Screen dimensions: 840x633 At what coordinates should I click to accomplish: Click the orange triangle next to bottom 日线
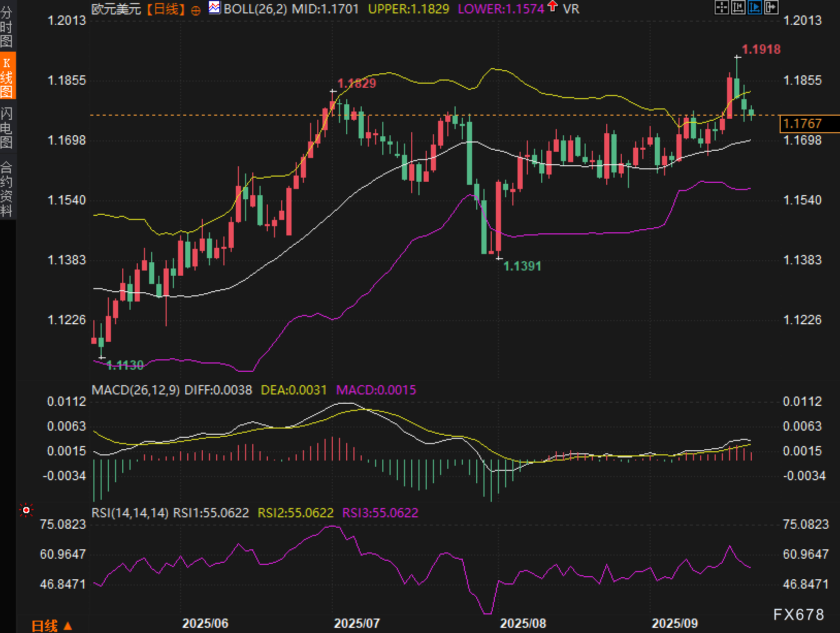tap(68, 626)
